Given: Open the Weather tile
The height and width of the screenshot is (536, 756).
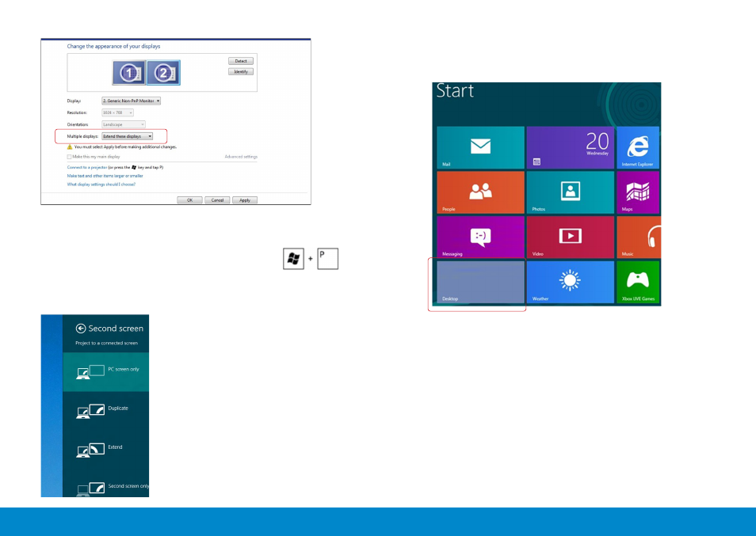Looking at the screenshot, I should 571,282.
